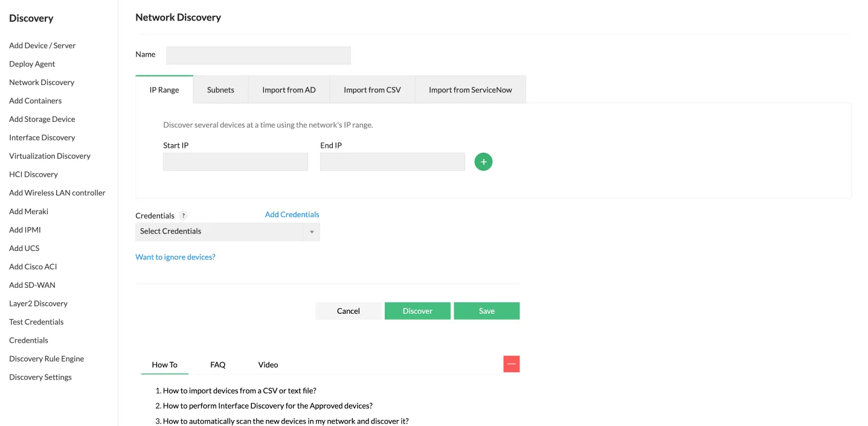Open the Import from AD tab
Viewport: 868px width, 426px height.
coord(289,89)
